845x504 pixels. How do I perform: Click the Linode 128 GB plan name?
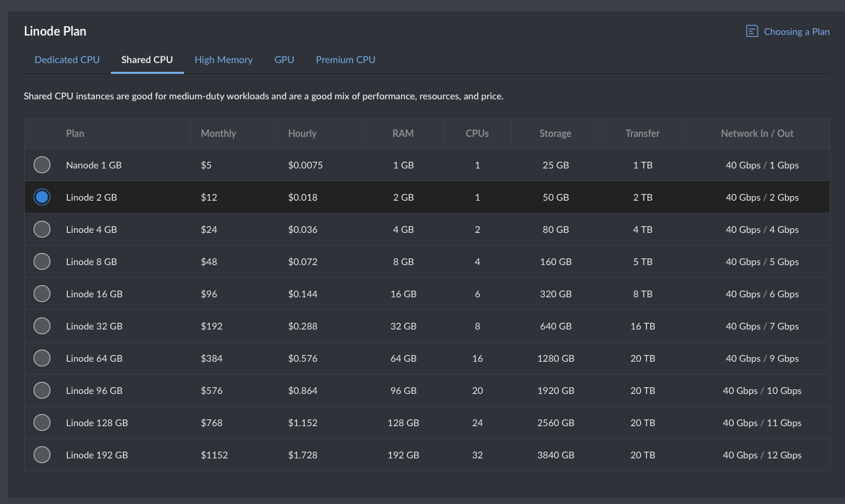pos(97,423)
